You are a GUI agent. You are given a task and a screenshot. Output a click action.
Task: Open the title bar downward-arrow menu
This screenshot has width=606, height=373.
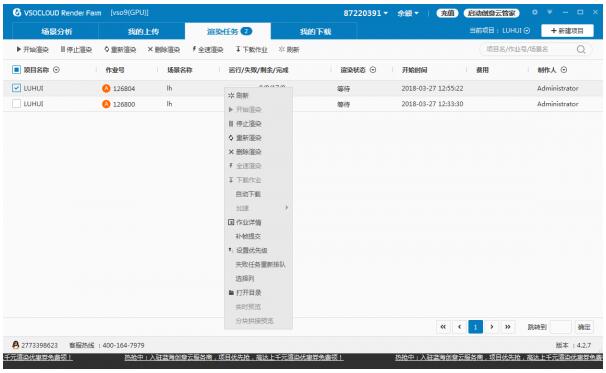550,12
